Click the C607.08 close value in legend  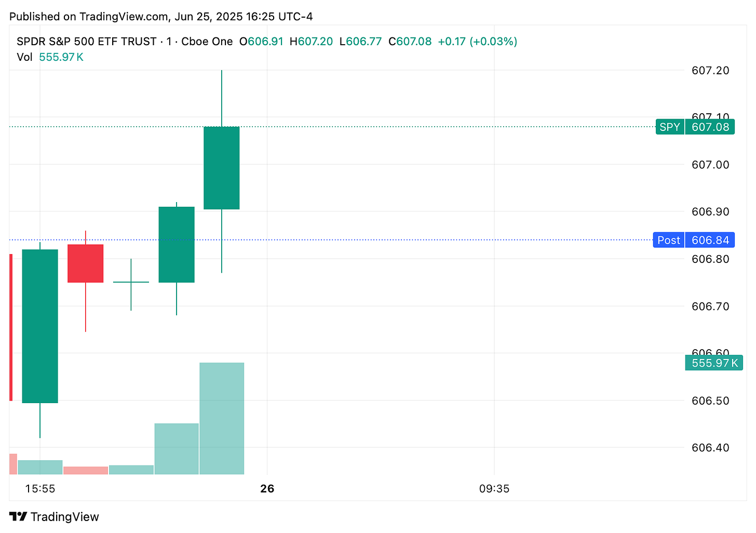tap(410, 42)
